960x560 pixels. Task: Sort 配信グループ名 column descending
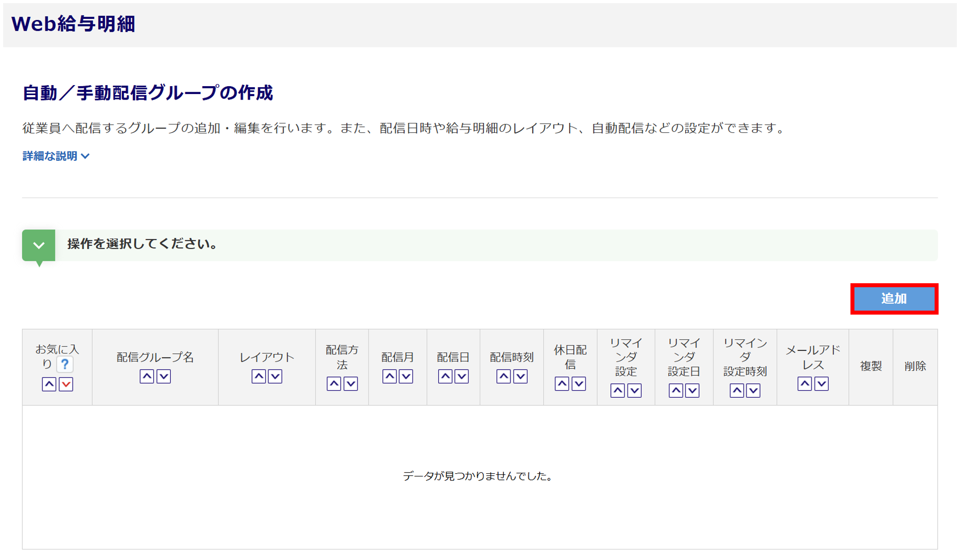[x=164, y=376]
